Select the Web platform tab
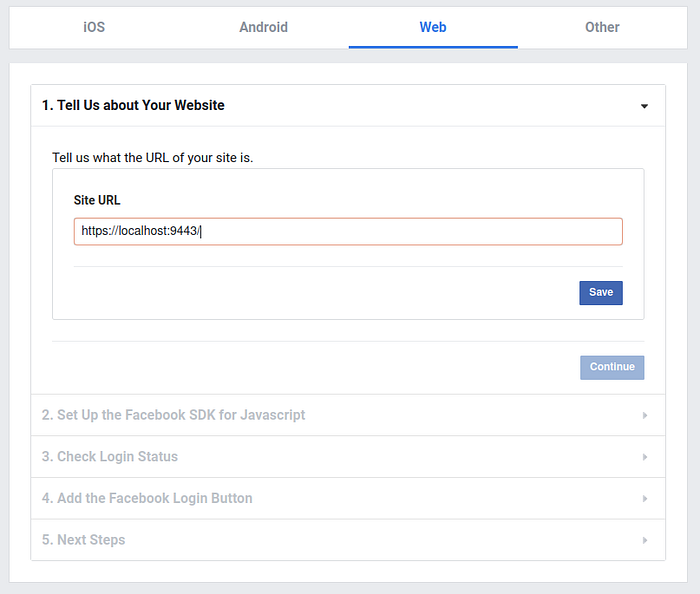Screen dimensions: 700x594 point(433,27)
